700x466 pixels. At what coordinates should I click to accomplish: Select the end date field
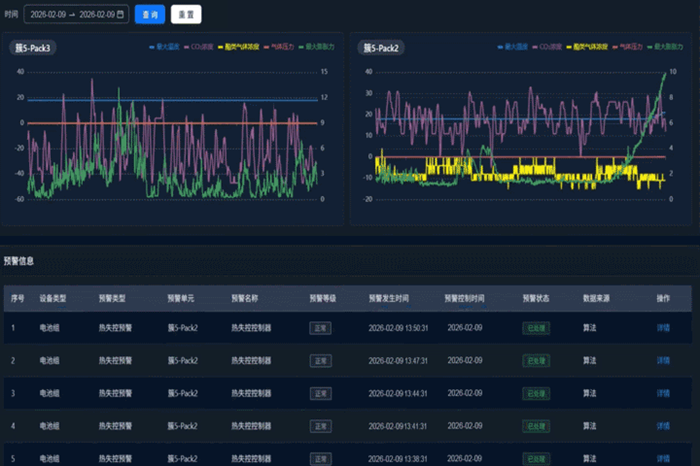coord(96,15)
